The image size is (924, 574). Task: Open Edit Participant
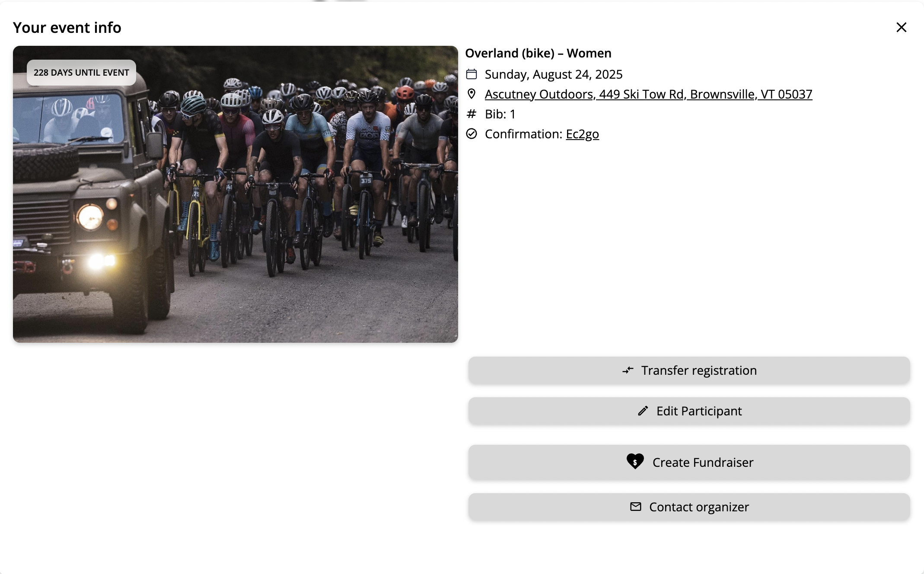click(689, 411)
